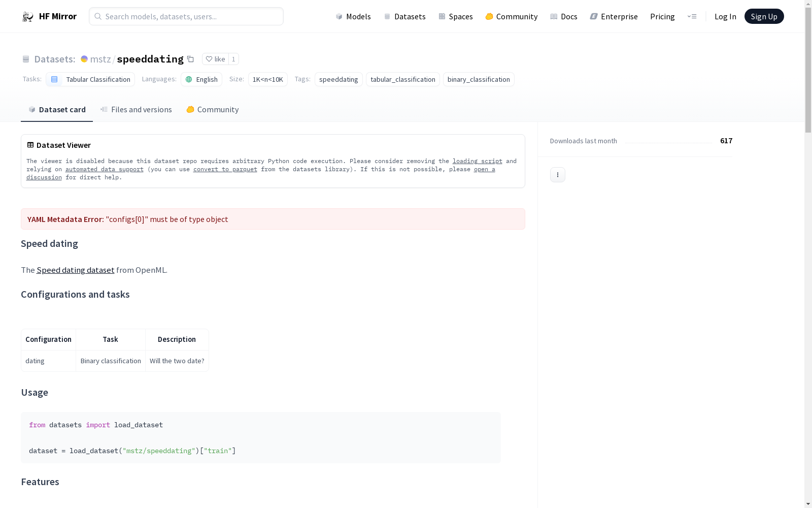This screenshot has height=508, width=812.
Task: Select the 1K<n<10K size tag
Action: point(267,79)
